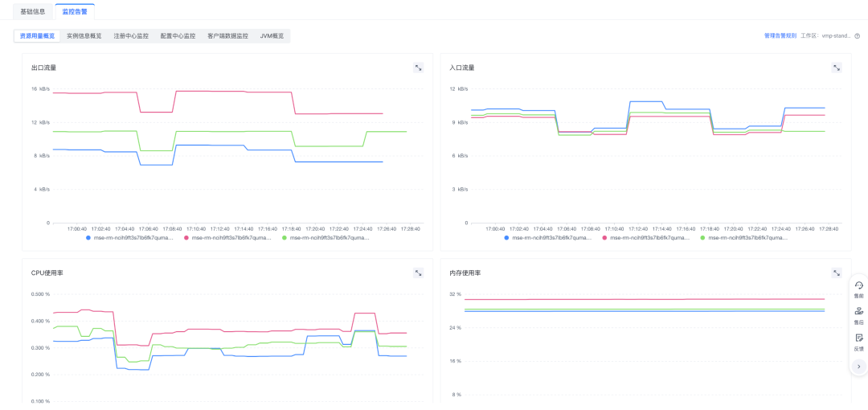Toggle blue series legend in 出口流量 chart
Screen dimensions: 868x410
click(x=131, y=238)
